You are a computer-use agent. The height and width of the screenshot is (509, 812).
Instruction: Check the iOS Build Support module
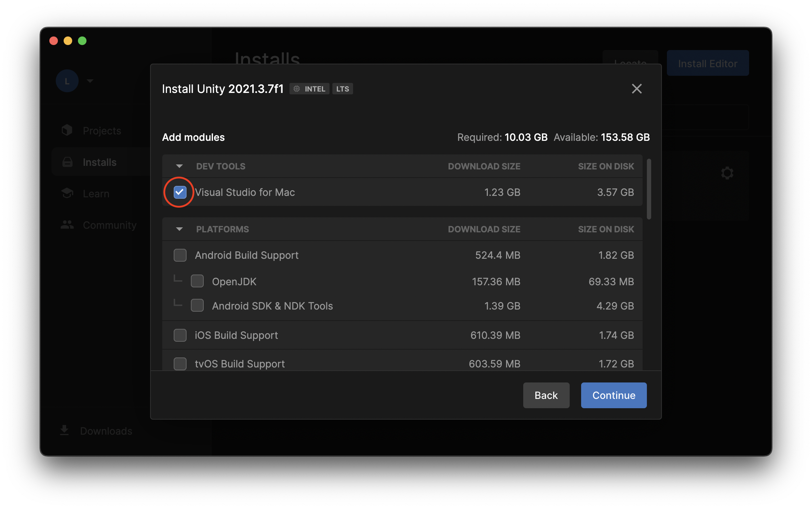(180, 335)
